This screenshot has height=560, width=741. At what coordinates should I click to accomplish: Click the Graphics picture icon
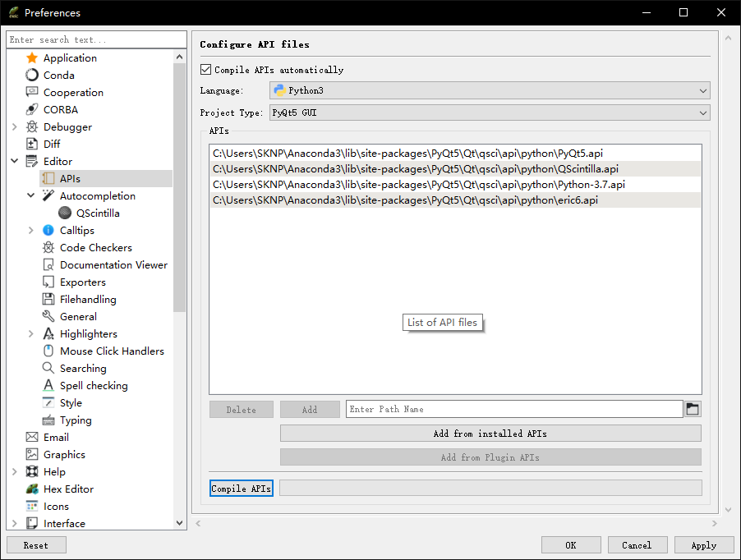(x=32, y=454)
